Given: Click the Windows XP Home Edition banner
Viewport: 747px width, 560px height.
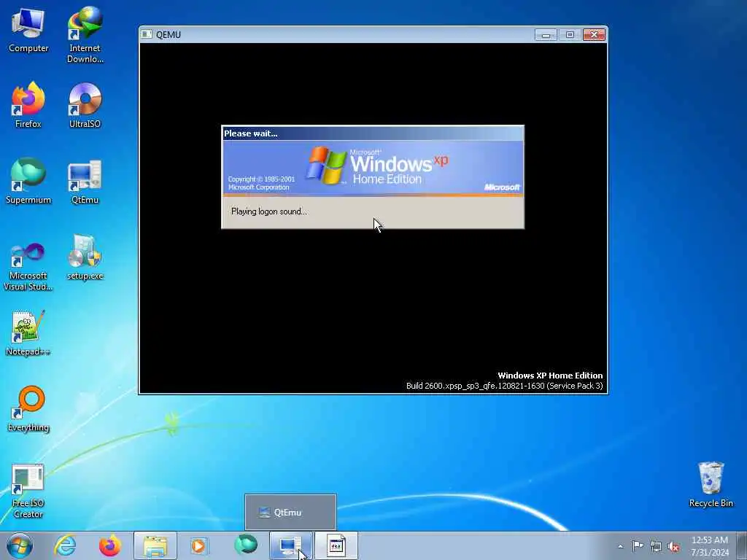Looking at the screenshot, I should pos(373,168).
